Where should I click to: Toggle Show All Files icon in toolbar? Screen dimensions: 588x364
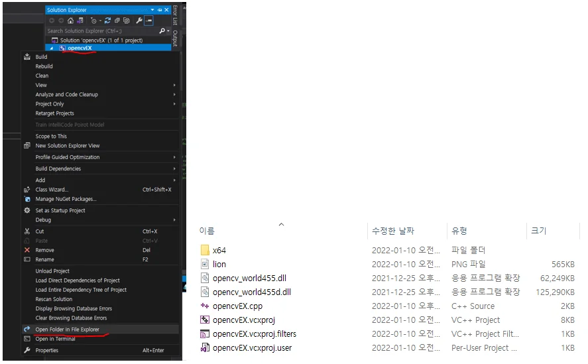127,21
